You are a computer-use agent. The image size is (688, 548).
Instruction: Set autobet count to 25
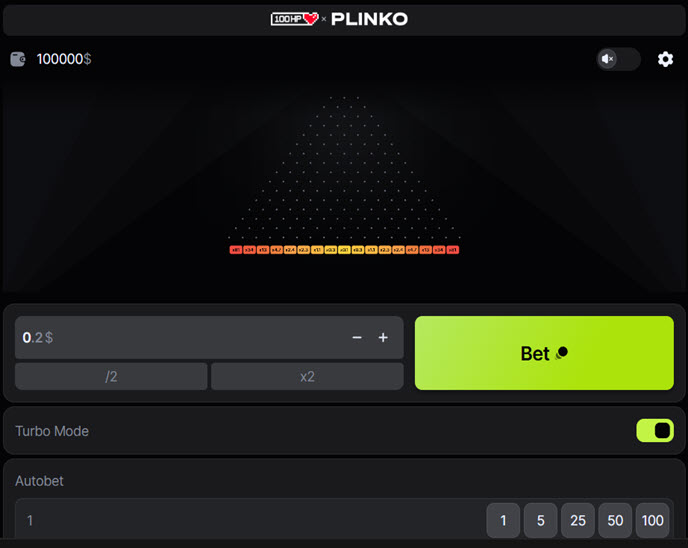click(577, 520)
